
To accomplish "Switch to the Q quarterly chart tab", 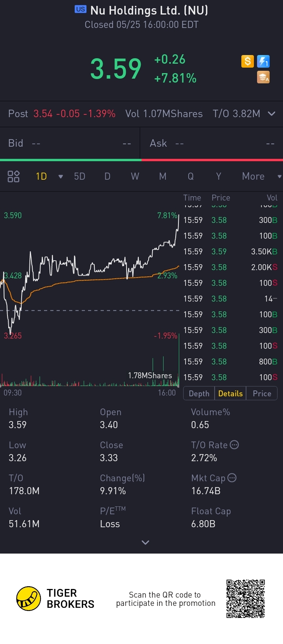I will point(191,176).
